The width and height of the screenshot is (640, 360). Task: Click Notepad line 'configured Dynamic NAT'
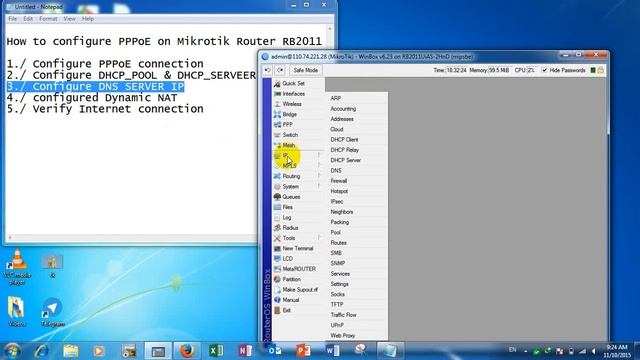[x=92, y=98]
